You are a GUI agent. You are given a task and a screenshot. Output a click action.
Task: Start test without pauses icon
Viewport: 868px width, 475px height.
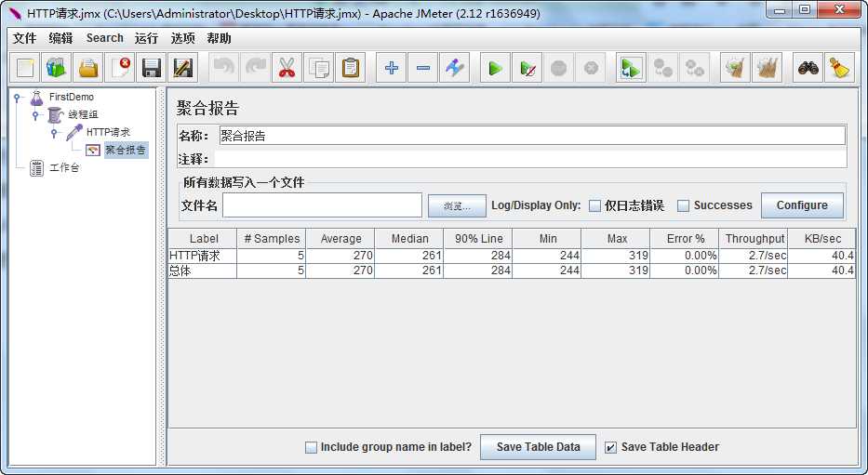pos(527,68)
